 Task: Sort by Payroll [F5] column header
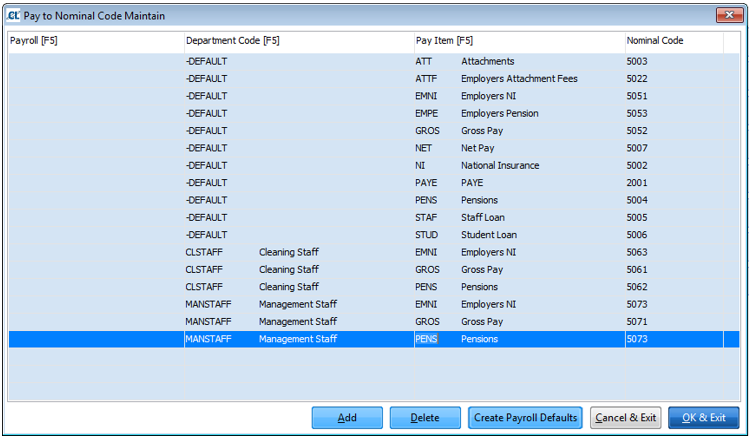[95, 41]
